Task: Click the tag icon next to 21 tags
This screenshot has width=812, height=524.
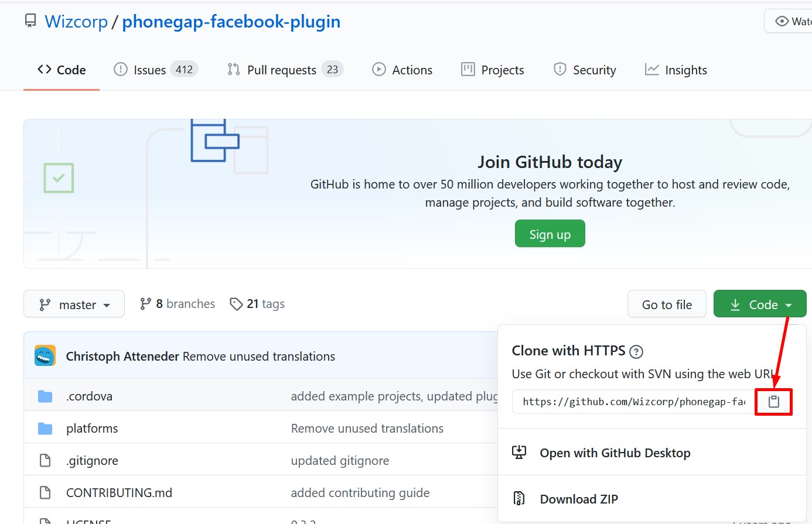Action: click(x=236, y=304)
